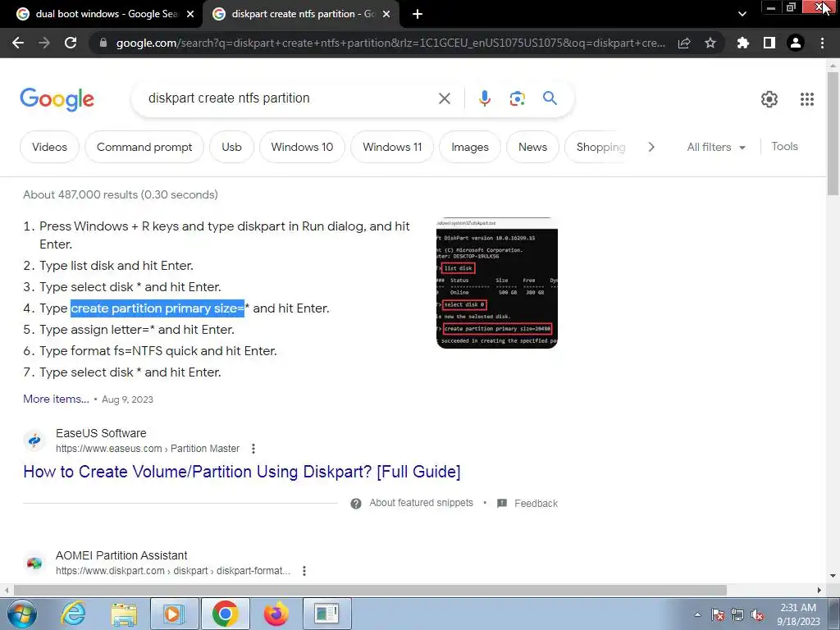Screen dimensions: 840x630
Task: Bookmark this page with the star icon
Action: (710, 43)
